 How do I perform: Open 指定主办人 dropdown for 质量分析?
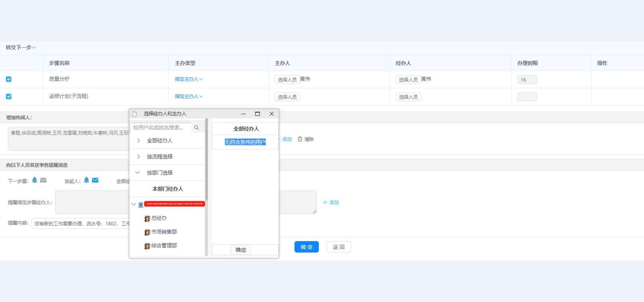[x=189, y=79]
